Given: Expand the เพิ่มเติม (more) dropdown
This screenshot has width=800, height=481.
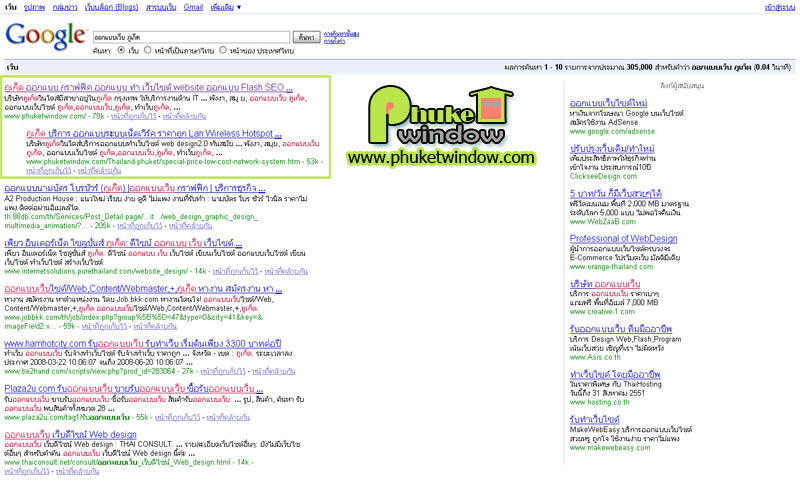Looking at the screenshot, I should [226, 7].
